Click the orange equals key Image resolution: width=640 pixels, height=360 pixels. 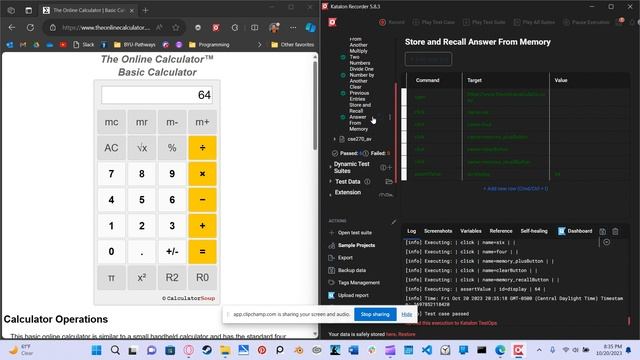pyautogui.click(x=202, y=251)
